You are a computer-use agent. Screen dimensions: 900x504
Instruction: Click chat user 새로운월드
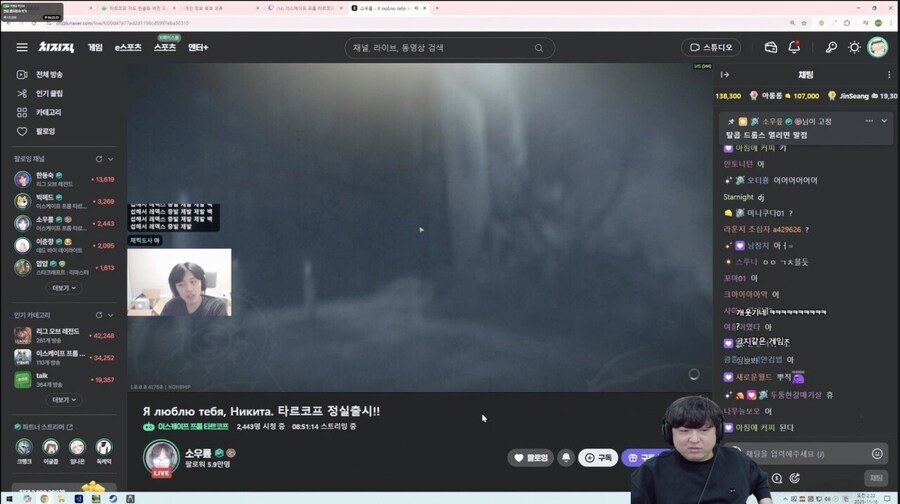[x=754, y=377]
